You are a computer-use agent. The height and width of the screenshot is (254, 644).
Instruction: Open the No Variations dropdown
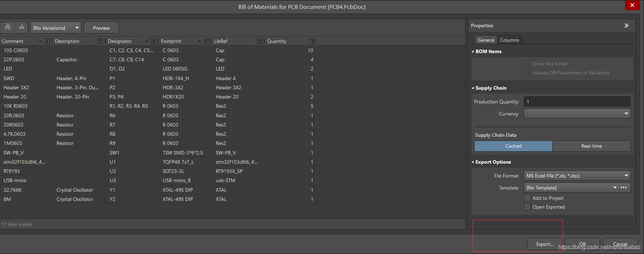point(56,28)
